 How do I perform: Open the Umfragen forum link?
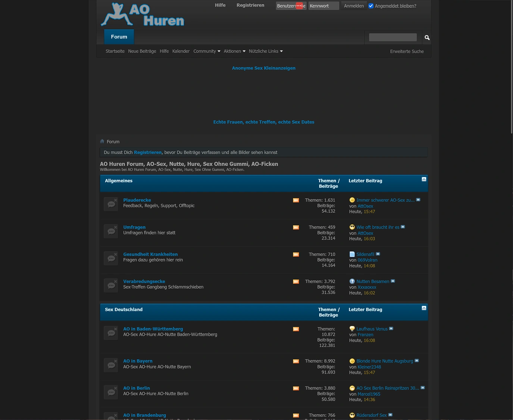[134, 227]
